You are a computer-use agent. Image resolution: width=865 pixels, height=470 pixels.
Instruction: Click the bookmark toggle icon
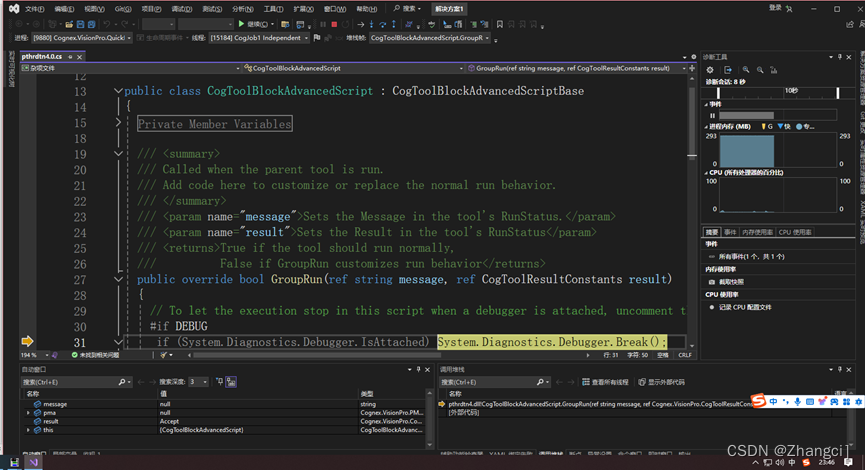click(499, 24)
